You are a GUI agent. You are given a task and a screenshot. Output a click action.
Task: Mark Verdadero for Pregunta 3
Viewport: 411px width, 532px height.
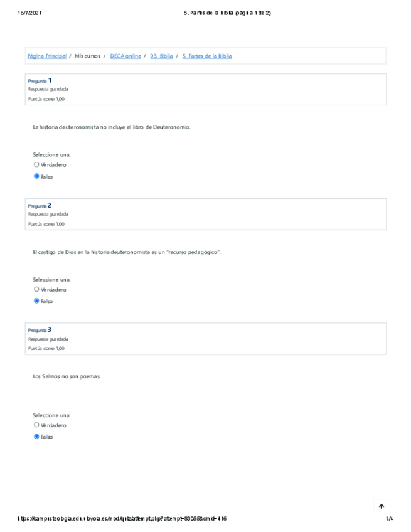(x=36, y=425)
